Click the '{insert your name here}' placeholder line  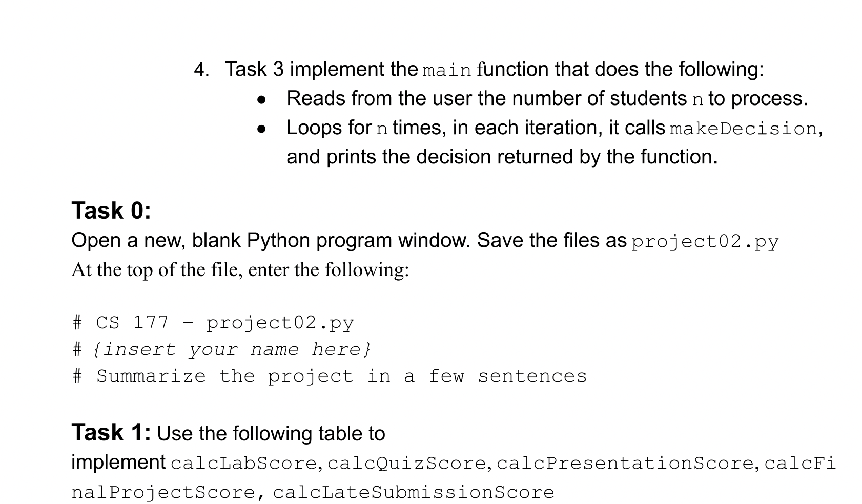pyautogui.click(x=222, y=349)
